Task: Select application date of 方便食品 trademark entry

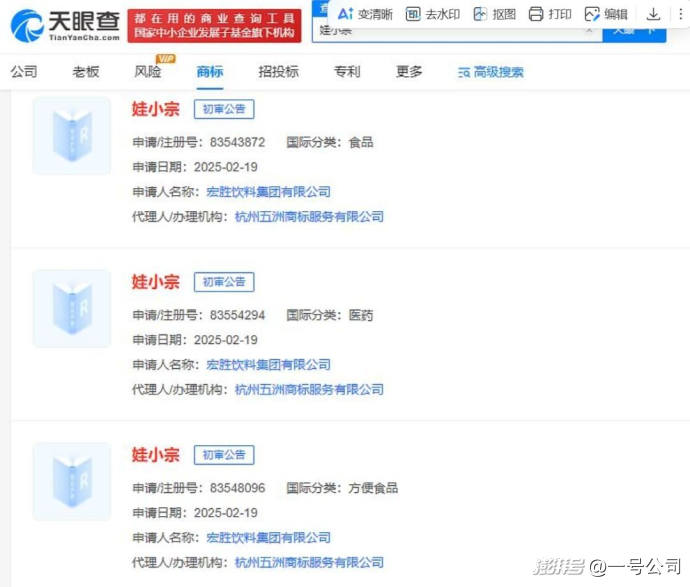Action: (x=226, y=513)
